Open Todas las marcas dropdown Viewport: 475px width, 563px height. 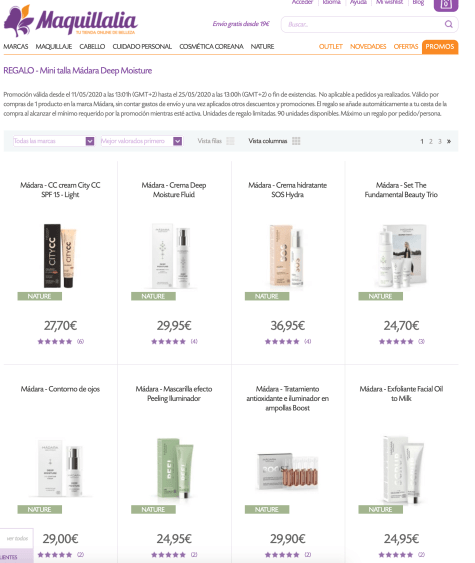tap(54, 141)
